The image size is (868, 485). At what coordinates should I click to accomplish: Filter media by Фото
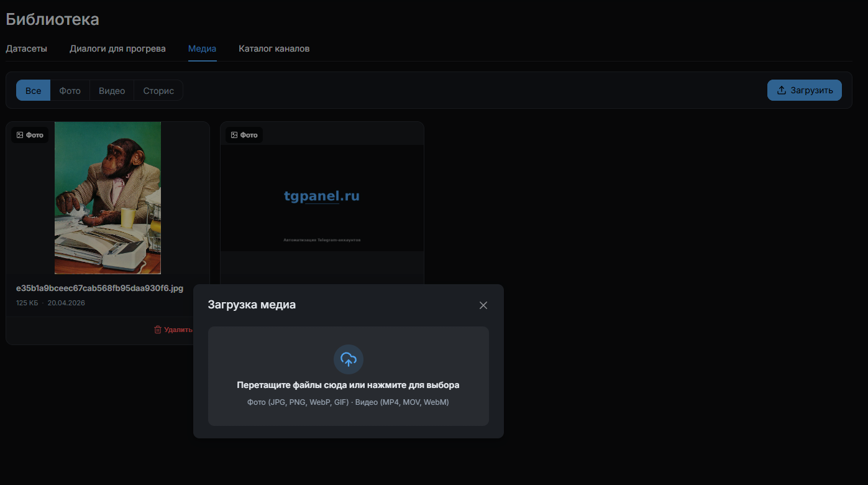point(70,90)
